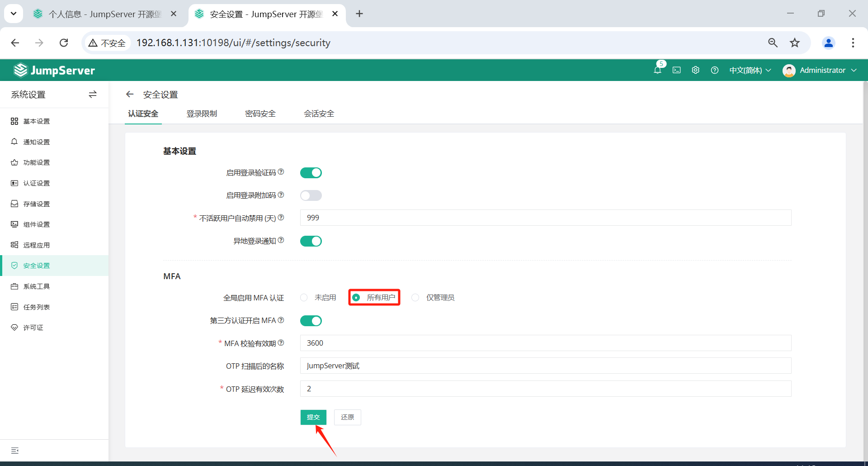The image size is (868, 466).
Task: Click the OTP 扫描后的名称 input field
Action: [546, 366]
